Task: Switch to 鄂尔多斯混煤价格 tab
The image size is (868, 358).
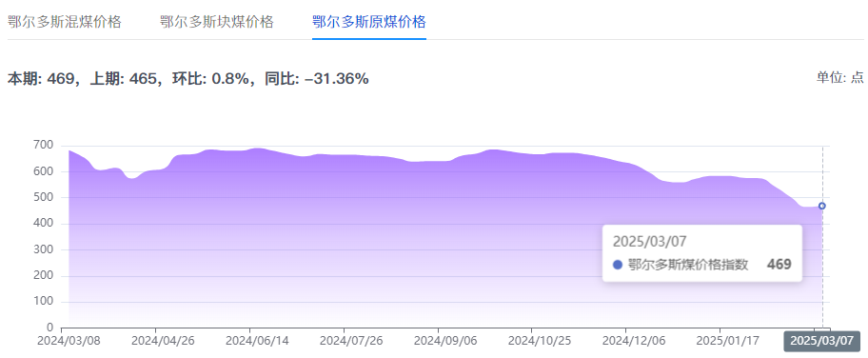Action: point(64,22)
